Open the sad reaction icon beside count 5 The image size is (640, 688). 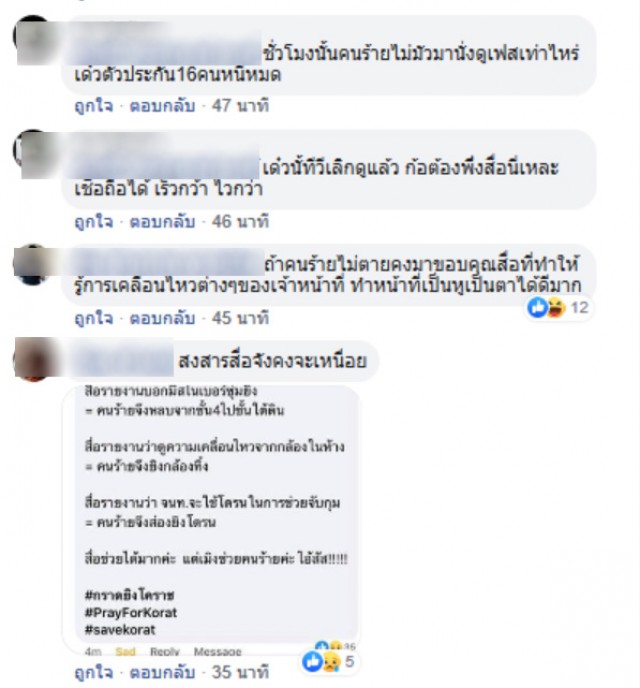(x=331, y=661)
